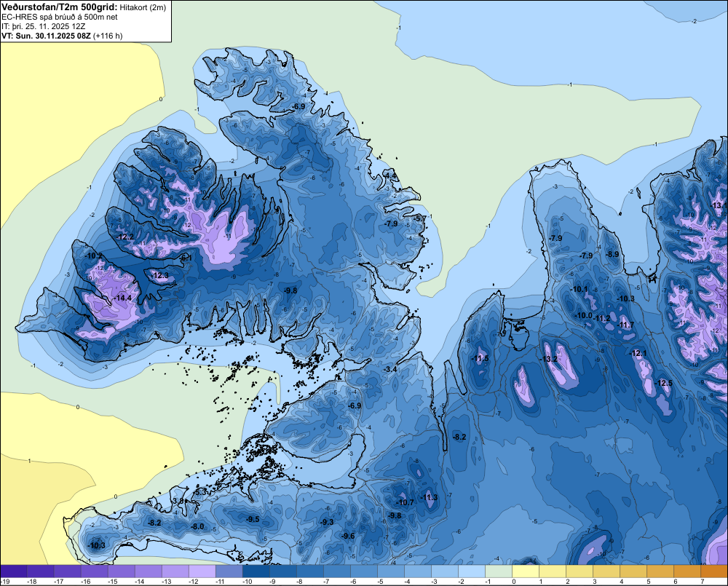The height and width of the screenshot is (586, 728).
Task: Click the -5.7 temperature label
Action: (420, 218)
